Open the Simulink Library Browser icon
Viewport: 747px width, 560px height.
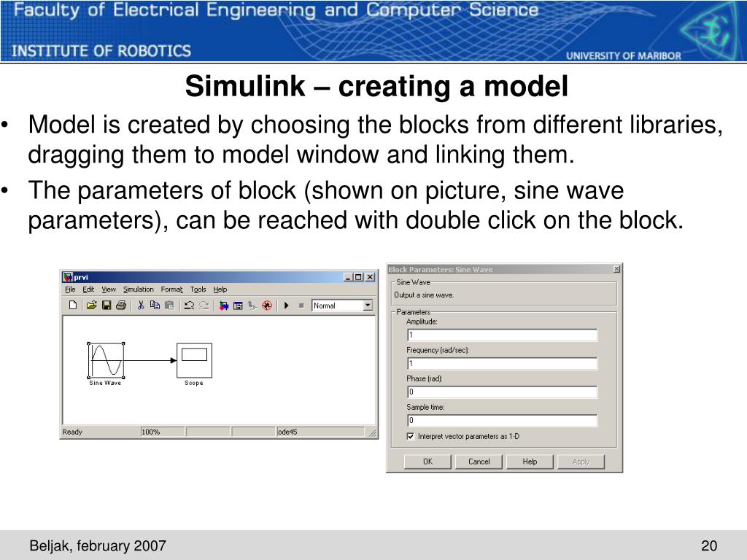(x=223, y=306)
